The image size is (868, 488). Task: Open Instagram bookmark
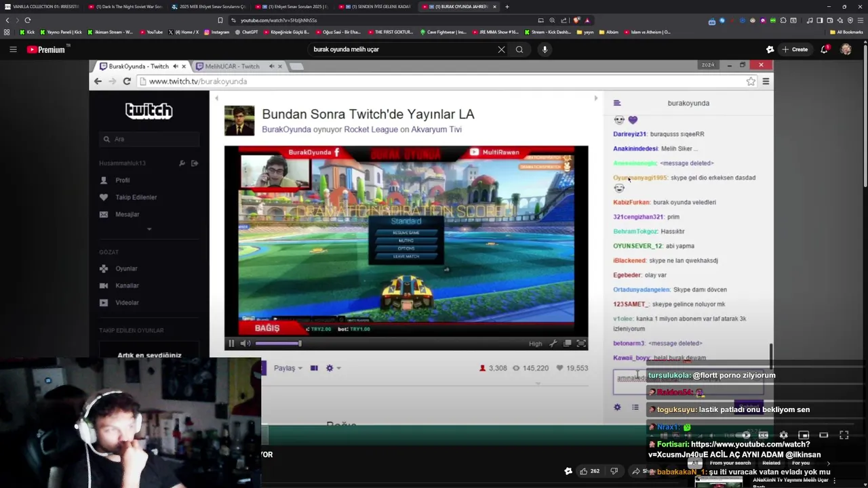216,32
